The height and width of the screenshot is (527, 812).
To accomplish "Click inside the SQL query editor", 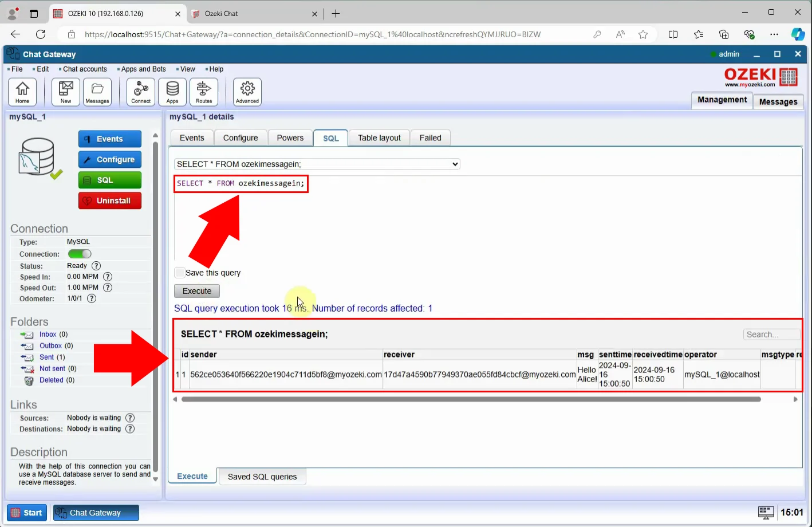I will [488, 218].
